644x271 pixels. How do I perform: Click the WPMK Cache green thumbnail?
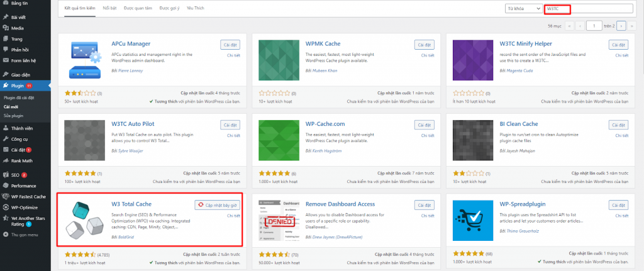(x=279, y=60)
